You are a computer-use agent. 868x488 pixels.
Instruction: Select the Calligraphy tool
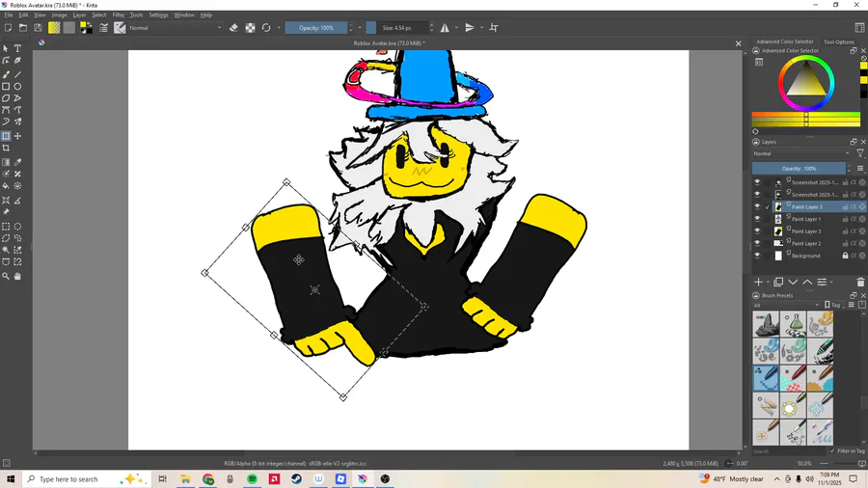(x=17, y=61)
